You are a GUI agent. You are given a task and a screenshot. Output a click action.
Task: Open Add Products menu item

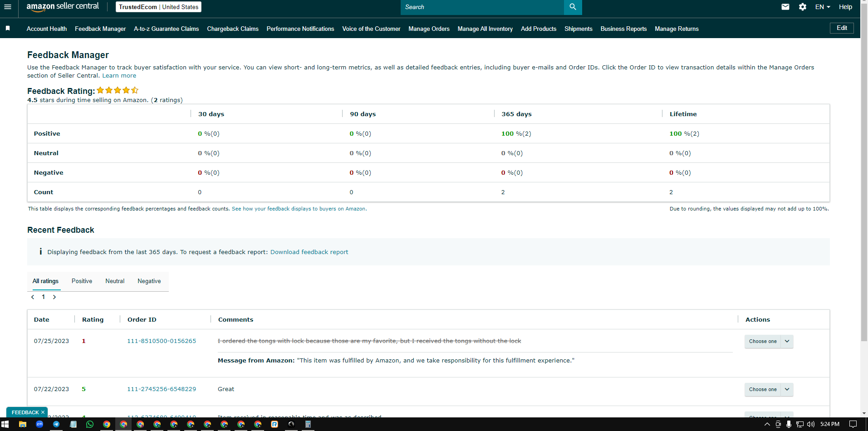pos(539,29)
